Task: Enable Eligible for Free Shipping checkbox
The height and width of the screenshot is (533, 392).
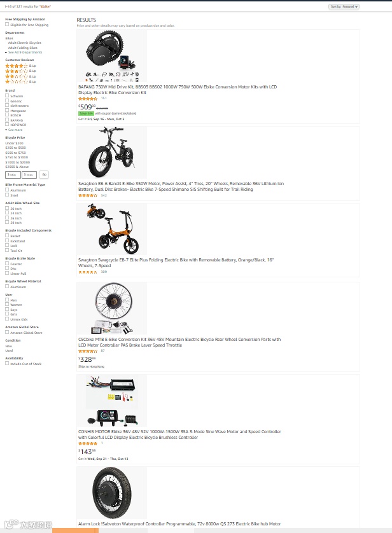Action: (7, 24)
